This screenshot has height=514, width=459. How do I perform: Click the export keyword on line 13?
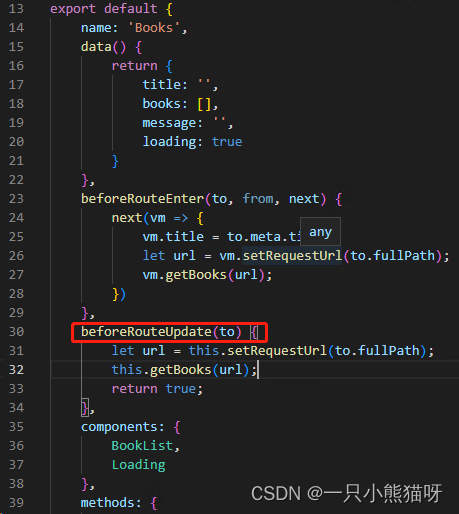[x=73, y=9]
